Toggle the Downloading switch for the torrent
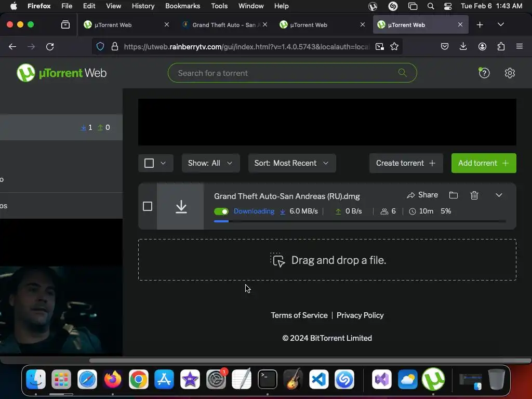 coord(221,211)
